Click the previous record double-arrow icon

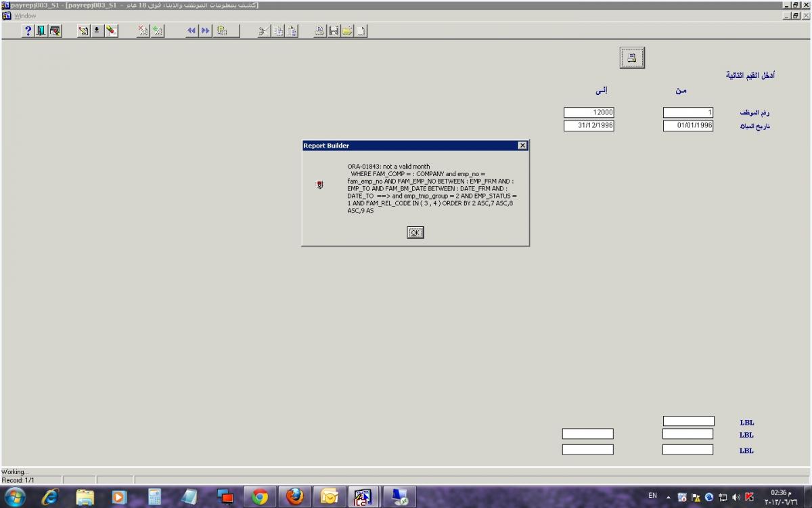click(x=191, y=30)
